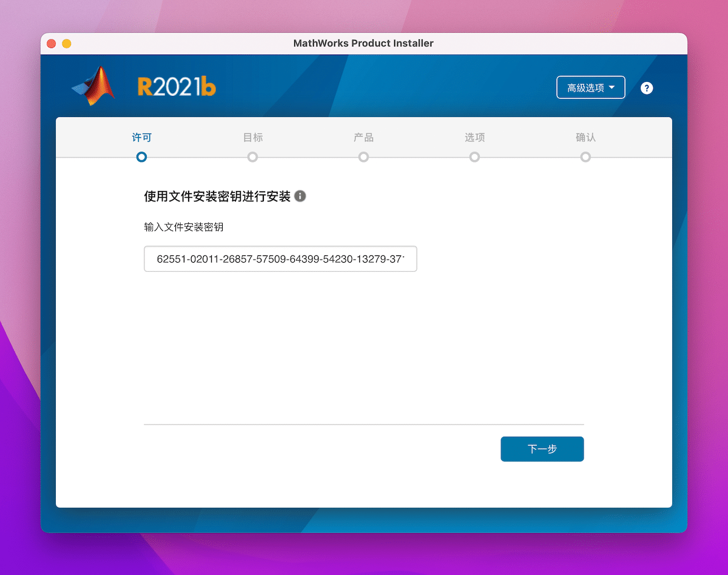Select the 目标 step tab
728x575 pixels.
tap(253, 138)
